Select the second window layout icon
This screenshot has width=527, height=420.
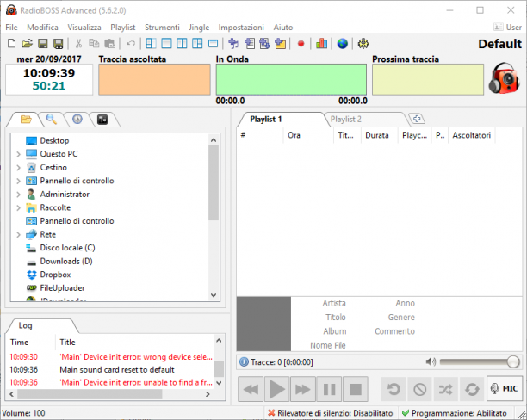coord(166,44)
